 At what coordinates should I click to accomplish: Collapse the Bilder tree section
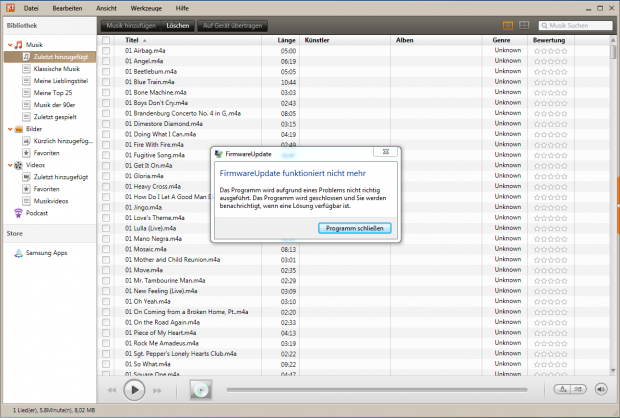pos(9,129)
